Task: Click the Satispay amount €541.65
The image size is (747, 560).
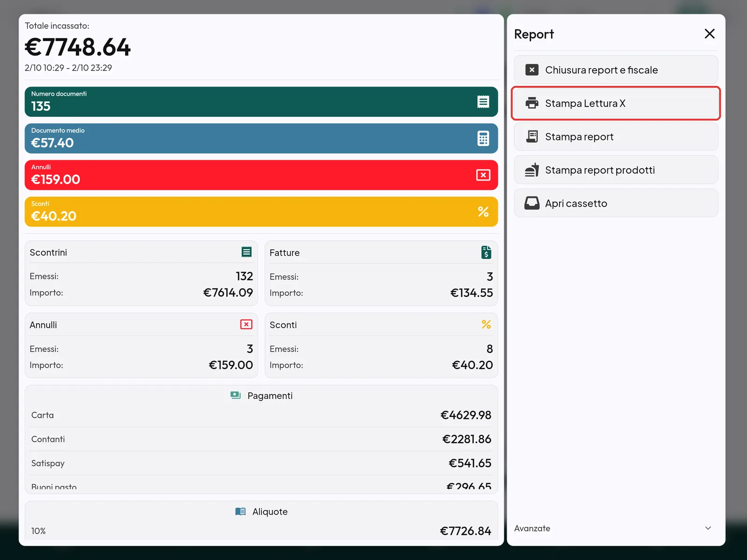Action: pyautogui.click(x=470, y=463)
